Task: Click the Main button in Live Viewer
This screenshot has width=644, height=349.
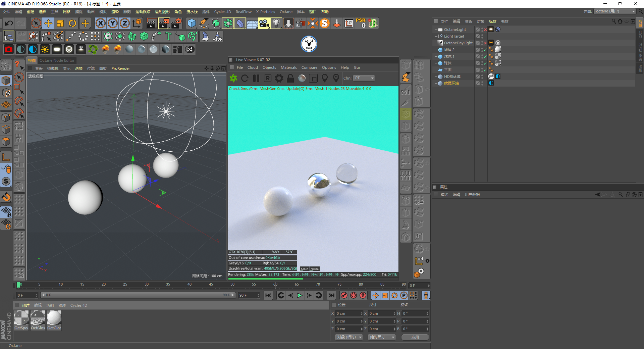Action: coord(305,269)
